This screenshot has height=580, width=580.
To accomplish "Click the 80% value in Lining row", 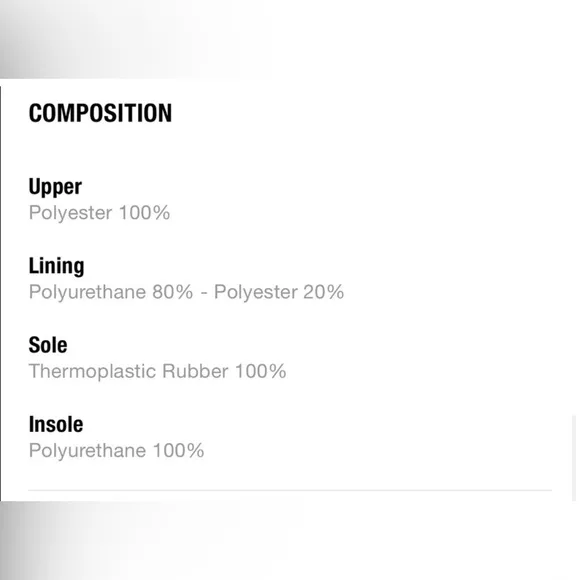I will [172, 292].
